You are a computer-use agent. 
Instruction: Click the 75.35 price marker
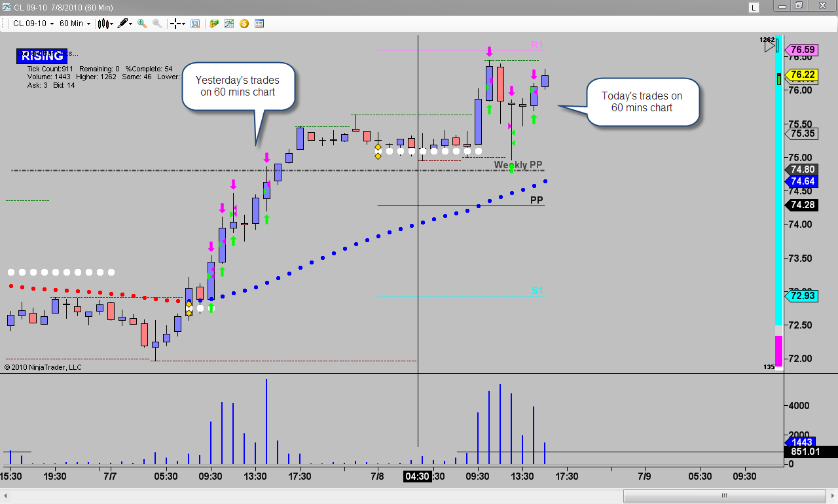pos(803,134)
